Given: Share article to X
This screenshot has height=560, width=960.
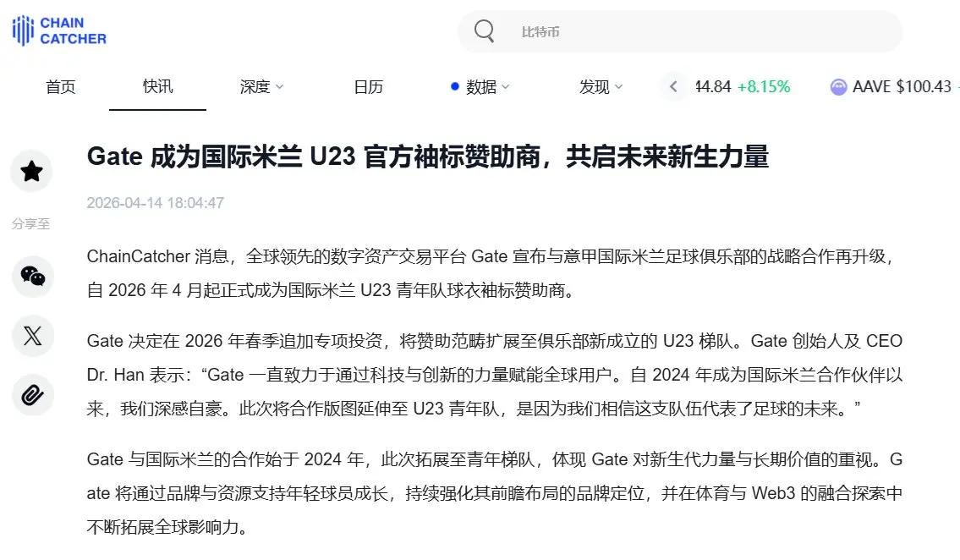Looking at the screenshot, I should (x=32, y=335).
